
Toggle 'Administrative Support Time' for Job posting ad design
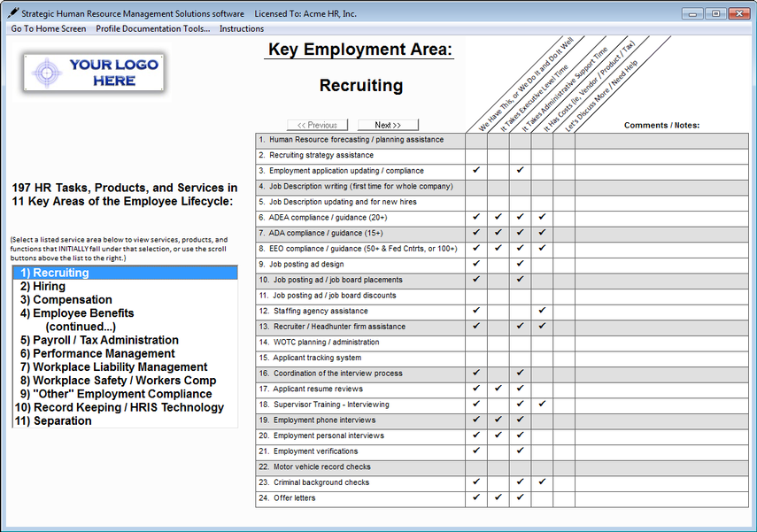(x=521, y=264)
